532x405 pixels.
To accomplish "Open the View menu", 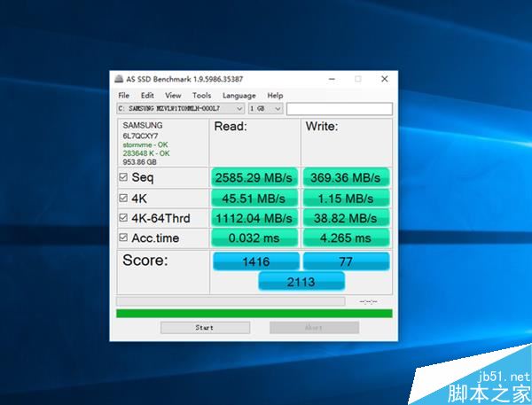I will pyautogui.click(x=173, y=96).
